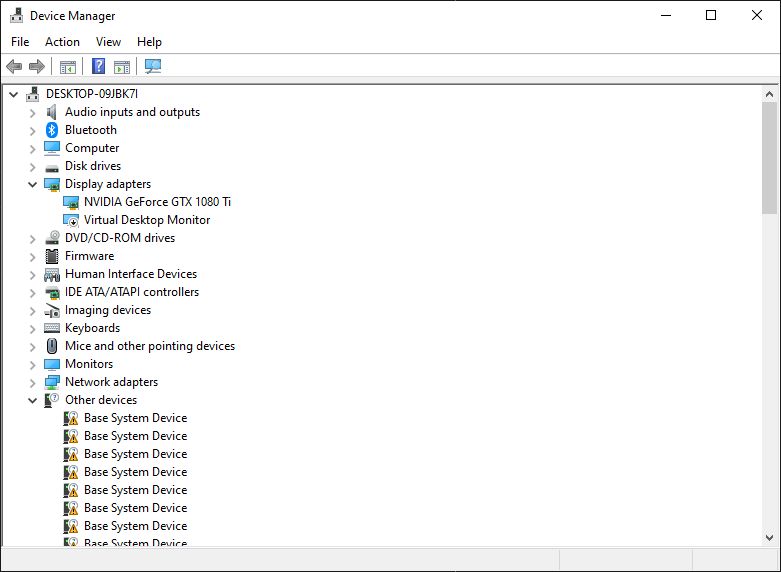Click the Virtual Desktop Monitor icon

(71, 220)
